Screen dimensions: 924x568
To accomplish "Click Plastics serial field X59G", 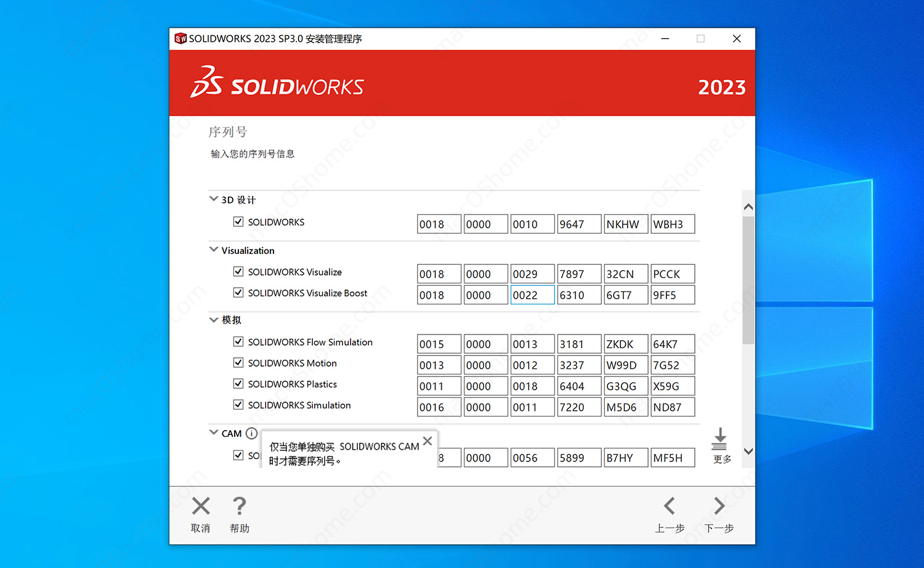I will [x=673, y=386].
